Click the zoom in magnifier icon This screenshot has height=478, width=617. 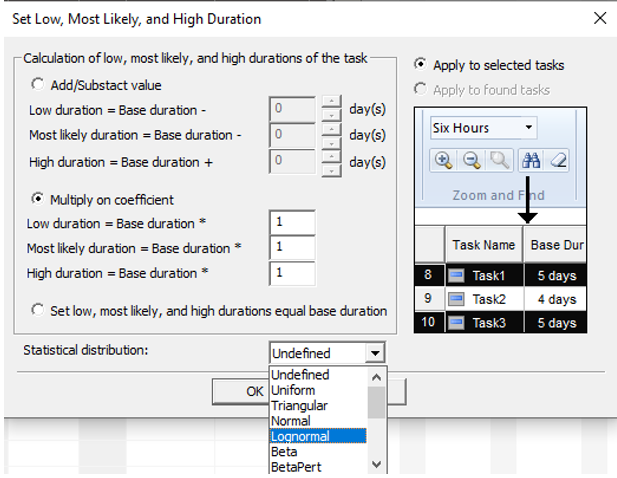coord(443,160)
